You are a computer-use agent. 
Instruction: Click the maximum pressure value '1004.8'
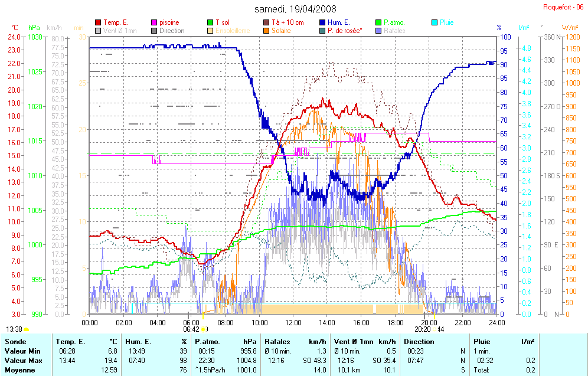(247, 361)
